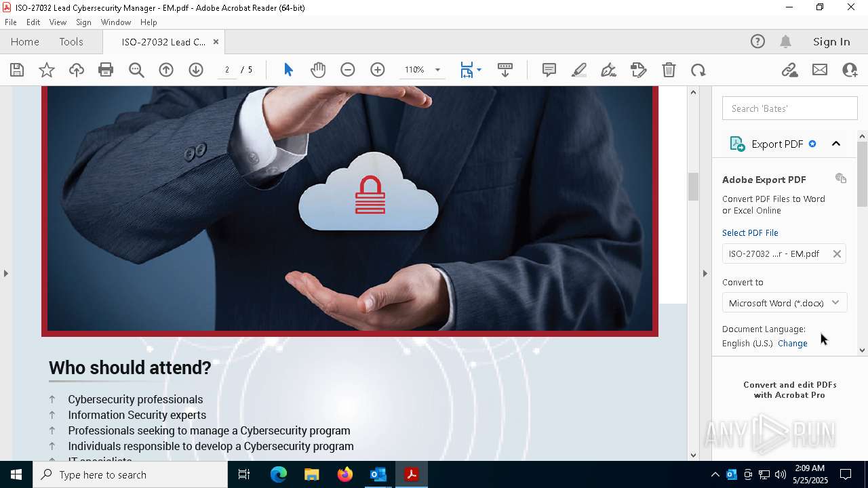Open Microsoft Edge from taskbar
868x488 pixels.
(279, 474)
